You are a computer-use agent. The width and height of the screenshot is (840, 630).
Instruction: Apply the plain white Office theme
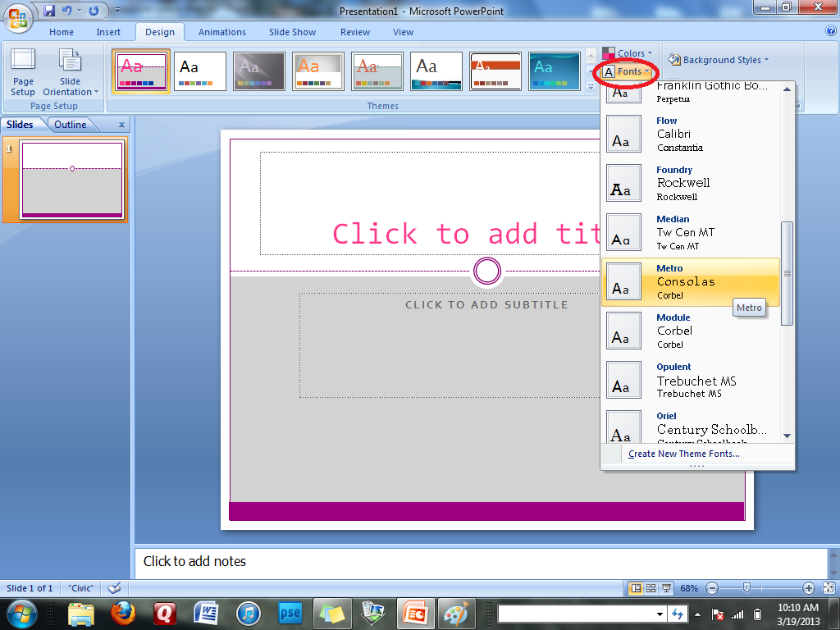click(x=200, y=71)
